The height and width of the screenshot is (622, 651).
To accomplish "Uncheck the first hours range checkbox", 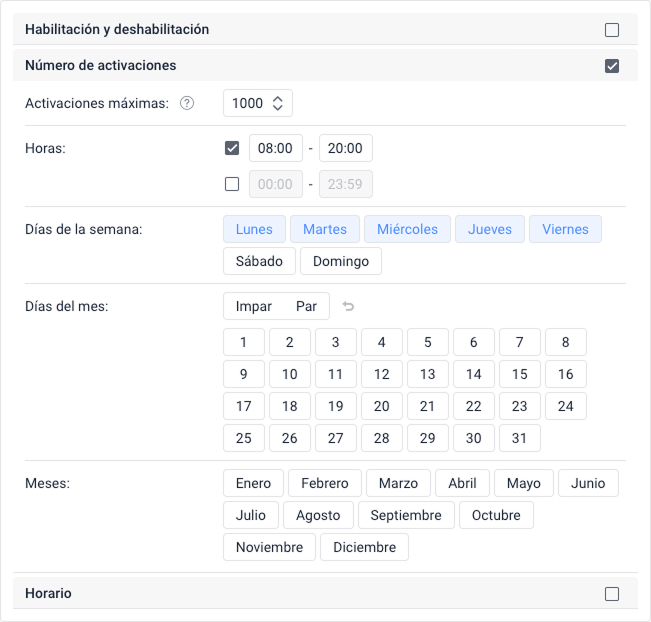I will pyautogui.click(x=232, y=148).
